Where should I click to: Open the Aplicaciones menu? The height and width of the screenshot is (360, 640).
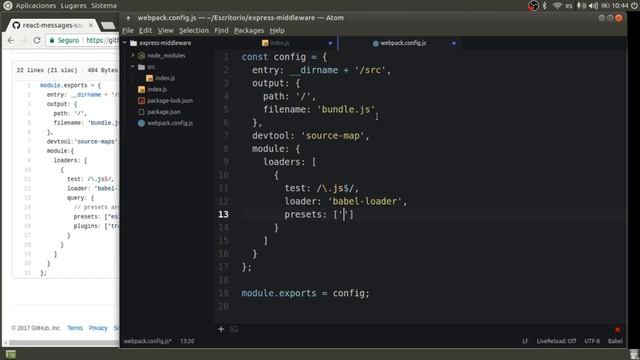coord(36,5)
